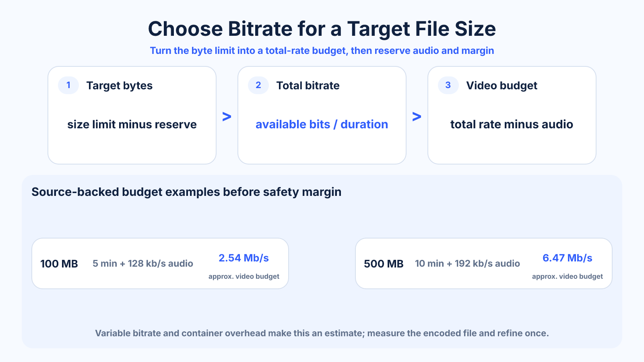Screen dimensions: 644x362
Task: Click the '6.47 Mb/s' value
Action: point(568,258)
